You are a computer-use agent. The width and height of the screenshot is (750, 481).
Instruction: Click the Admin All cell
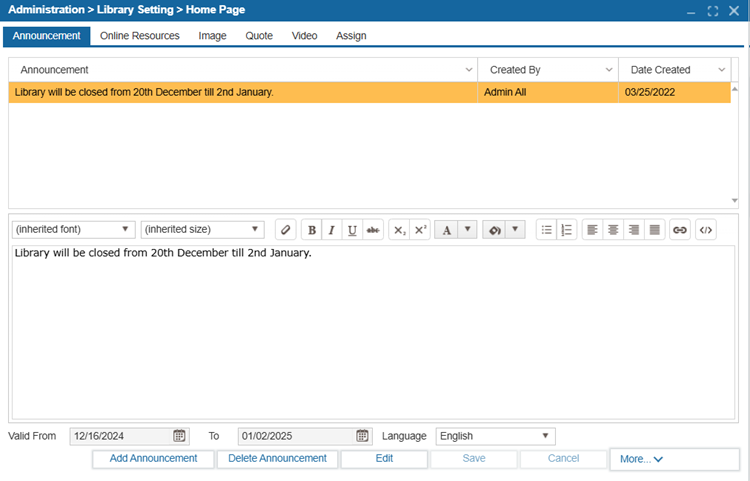pos(548,92)
